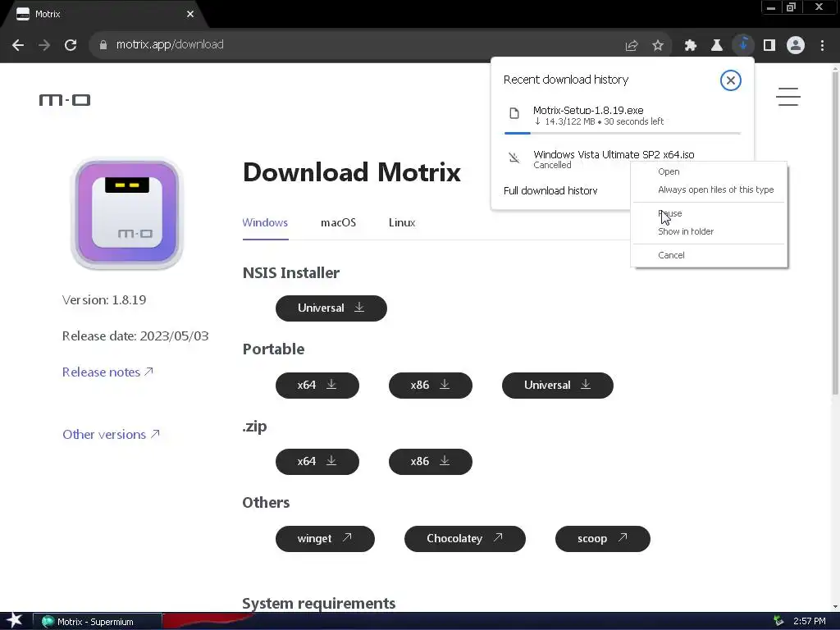Click the system tray network icon
The height and width of the screenshot is (630, 840).
click(x=778, y=622)
